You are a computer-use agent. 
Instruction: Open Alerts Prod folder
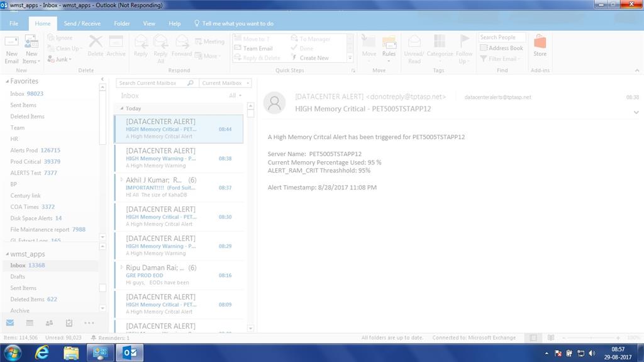click(x=35, y=150)
